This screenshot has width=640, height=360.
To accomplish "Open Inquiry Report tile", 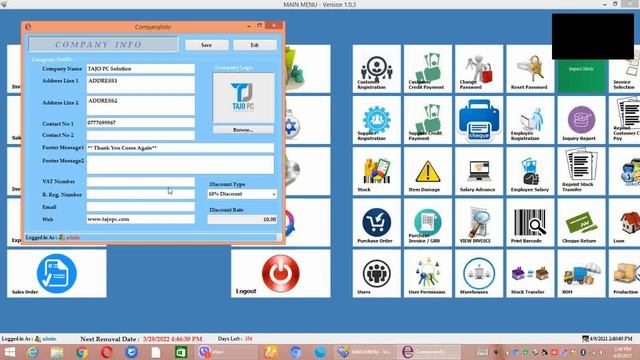I will click(x=581, y=120).
